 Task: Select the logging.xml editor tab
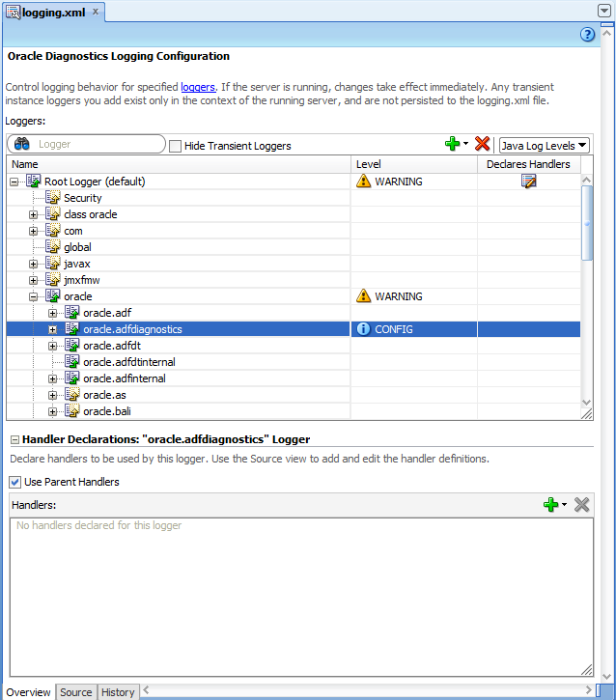pyautogui.click(x=53, y=13)
